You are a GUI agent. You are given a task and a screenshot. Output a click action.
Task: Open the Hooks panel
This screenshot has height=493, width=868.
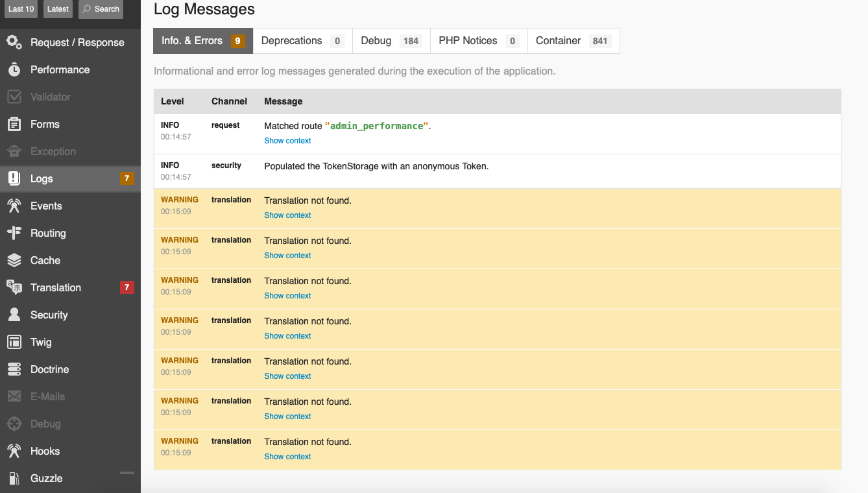pyautogui.click(x=70, y=451)
